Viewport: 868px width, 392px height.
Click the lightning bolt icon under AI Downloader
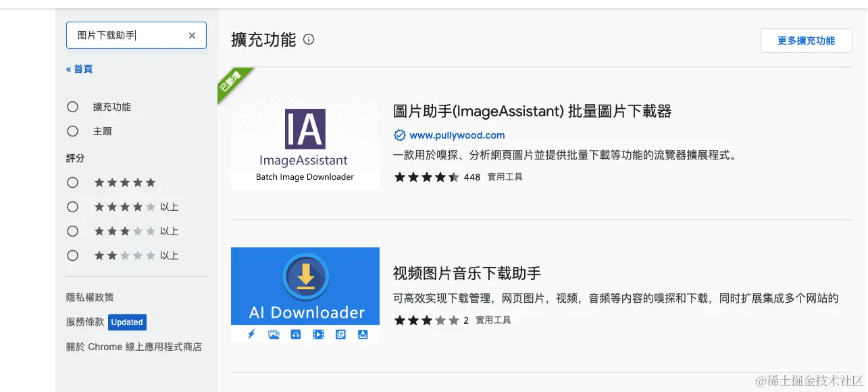point(251,334)
